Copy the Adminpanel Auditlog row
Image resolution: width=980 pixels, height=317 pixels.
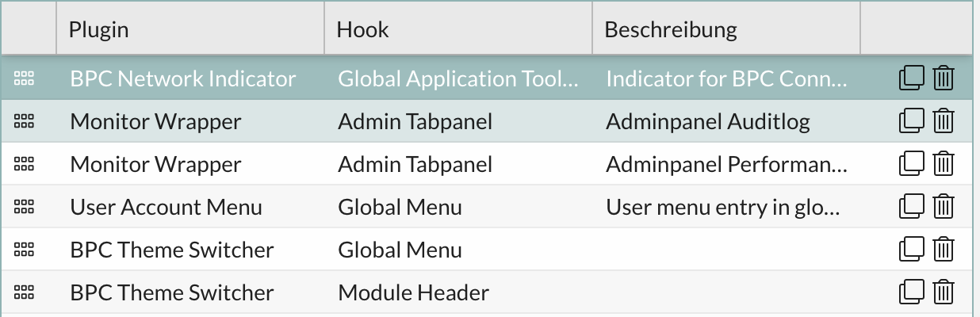[911, 121]
